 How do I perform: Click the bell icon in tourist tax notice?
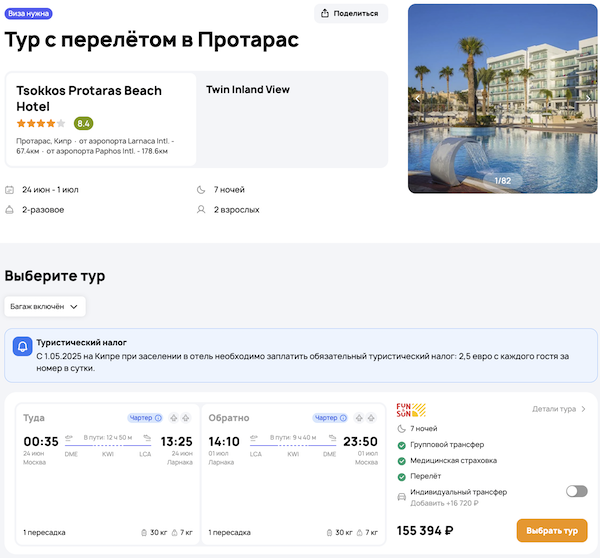click(23, 347)
